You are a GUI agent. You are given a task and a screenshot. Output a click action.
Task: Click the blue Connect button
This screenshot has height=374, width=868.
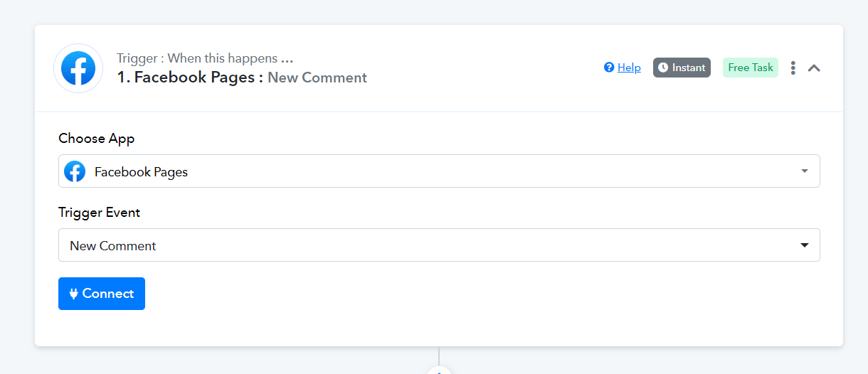pyautogui.click(x=102, y=294)
